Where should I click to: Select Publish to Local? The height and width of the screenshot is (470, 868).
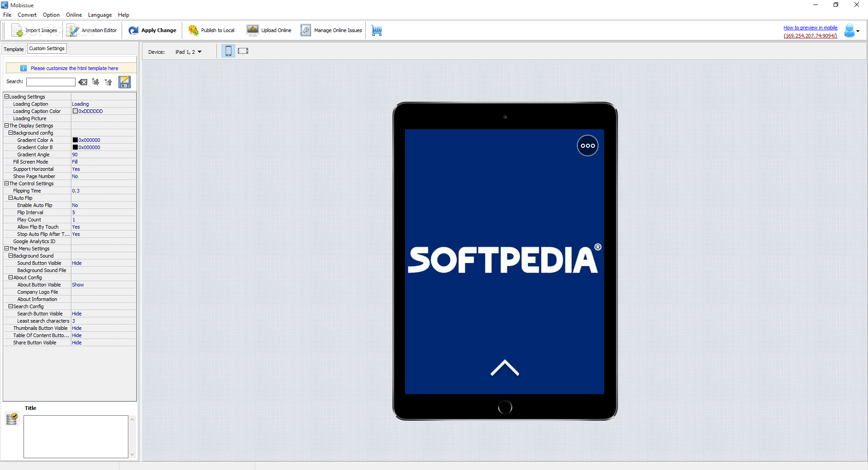click(x=211, y=30)
